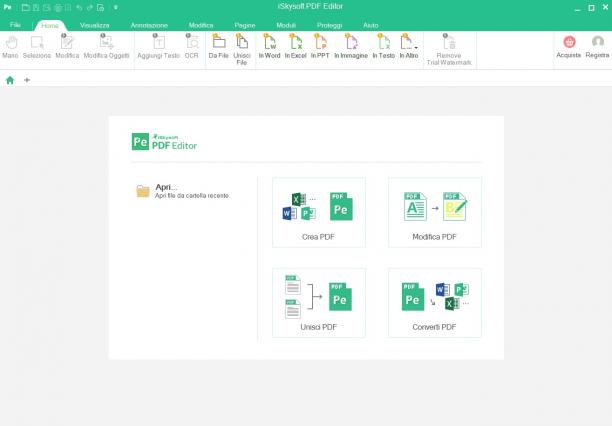This screenshot has width=612, height=426.
Task: Expand the In Altro dropdown arrow
Action: 416,48
